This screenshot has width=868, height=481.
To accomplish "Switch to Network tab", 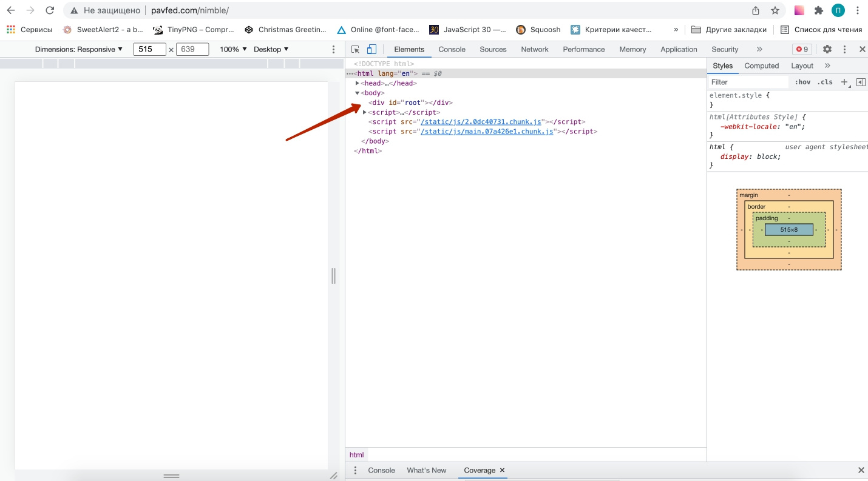I will [x=535, y=49].
